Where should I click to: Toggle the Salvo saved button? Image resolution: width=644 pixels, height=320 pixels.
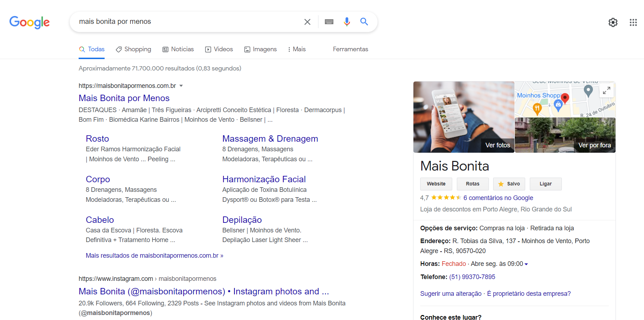coord(509,184)
